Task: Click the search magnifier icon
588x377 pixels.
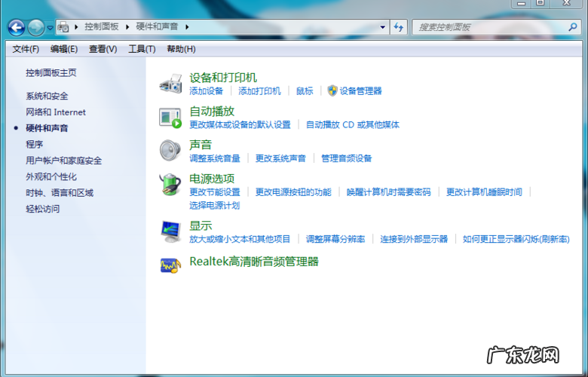Action: (x=571, y=27)
